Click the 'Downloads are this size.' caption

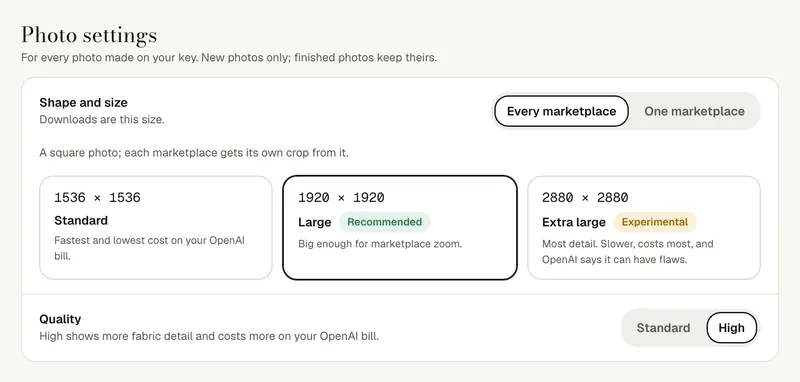coord(102,120)
